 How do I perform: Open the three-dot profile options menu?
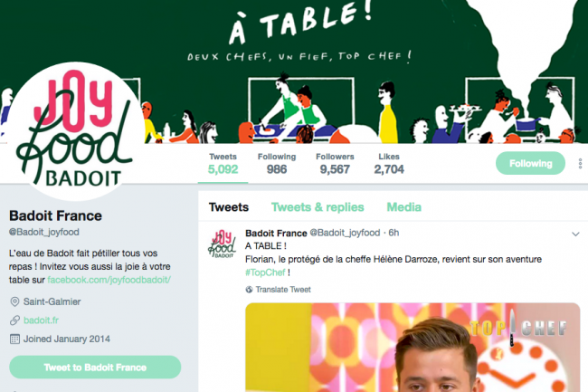pos(580,164)
